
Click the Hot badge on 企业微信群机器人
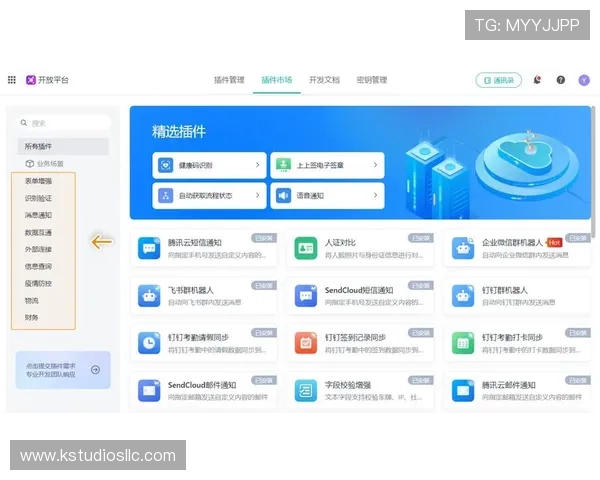pos(554,242)
